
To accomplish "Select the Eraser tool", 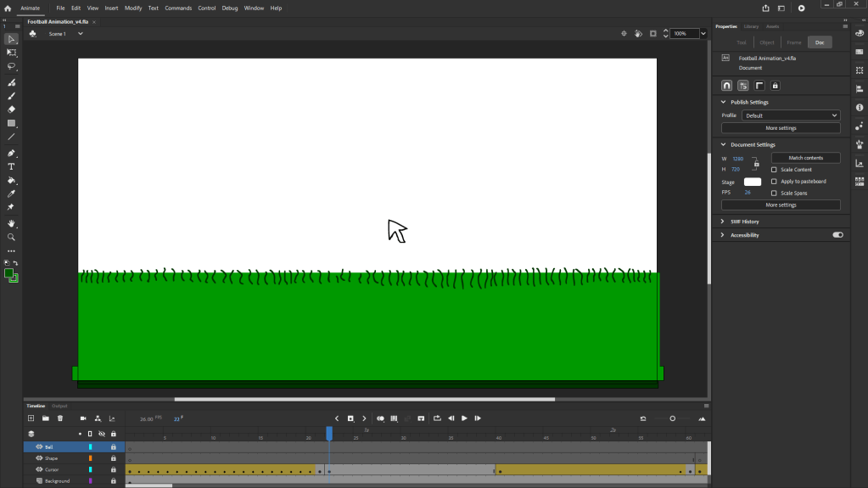I will pyautogui.click(x=11, y=109).
